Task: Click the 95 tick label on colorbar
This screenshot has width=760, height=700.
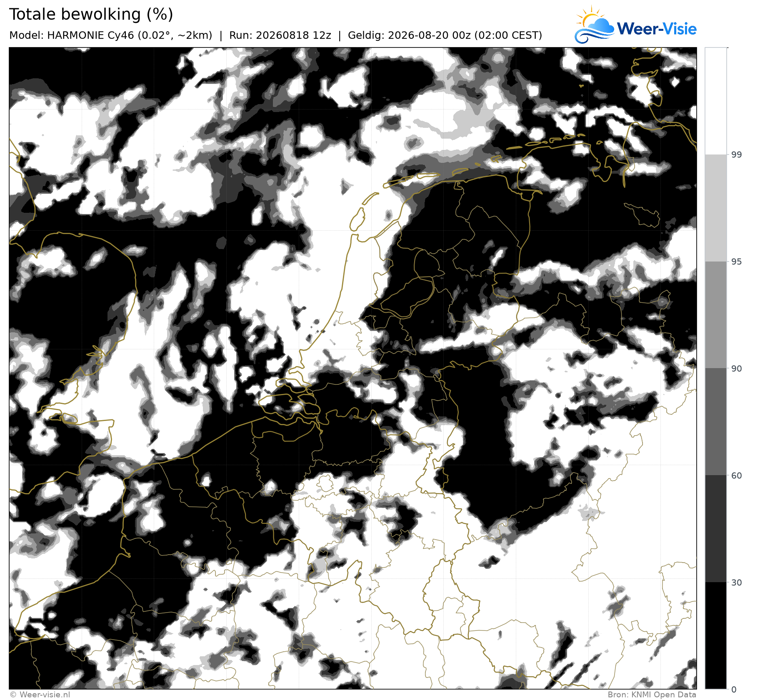Action: (737, 262)
